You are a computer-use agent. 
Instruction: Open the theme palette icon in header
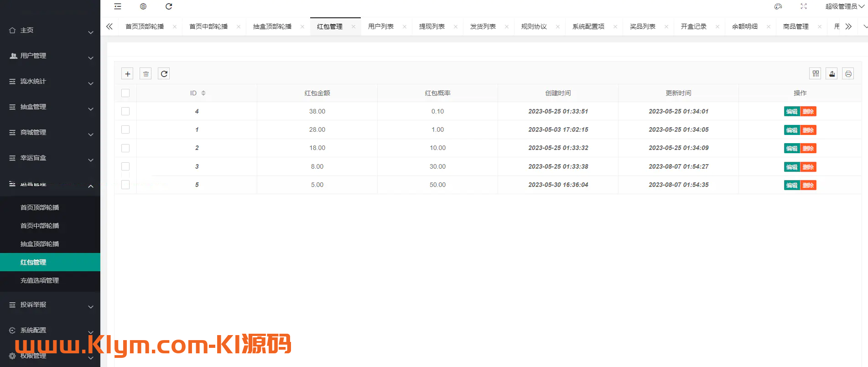778,6
